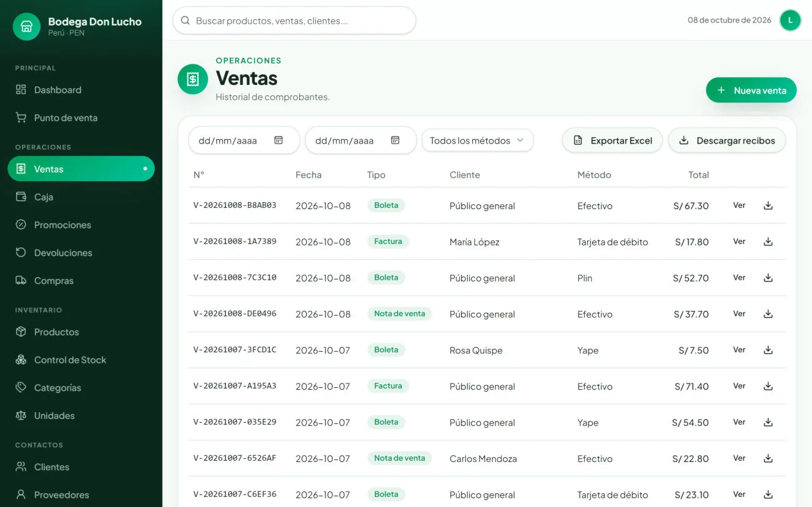
Task: Focus the search products, sales, clients field
Action: point(294,21)
